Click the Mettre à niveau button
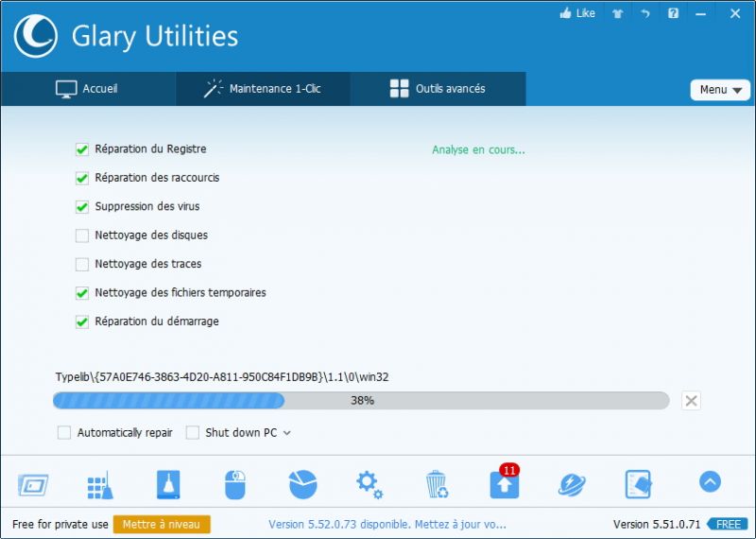756x539 pixels. click(162, 525)
